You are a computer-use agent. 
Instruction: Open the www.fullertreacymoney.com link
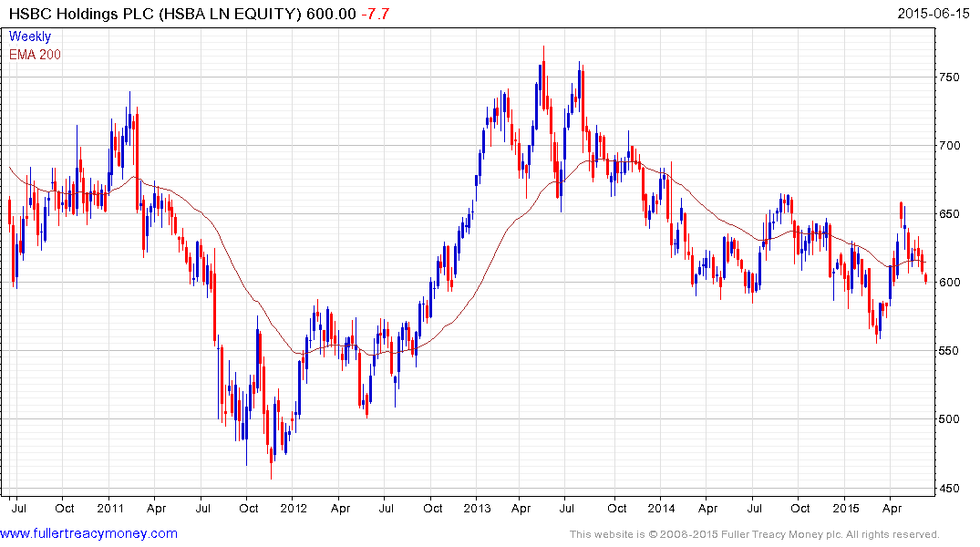click(x=88, y=533)
